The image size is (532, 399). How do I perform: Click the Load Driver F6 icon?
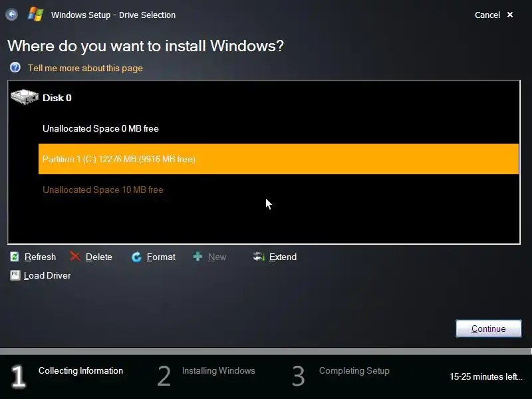point(15,275)
